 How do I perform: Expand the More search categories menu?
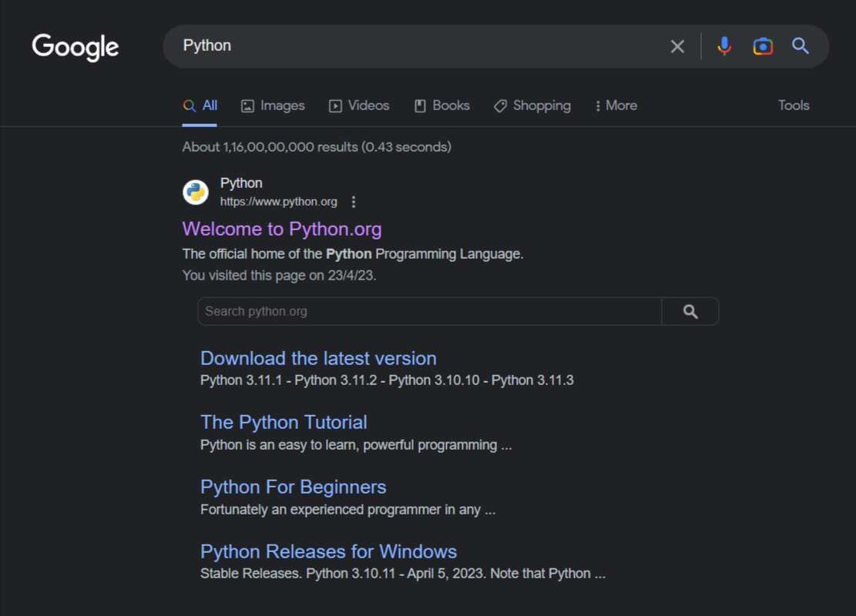click(616, 106)
